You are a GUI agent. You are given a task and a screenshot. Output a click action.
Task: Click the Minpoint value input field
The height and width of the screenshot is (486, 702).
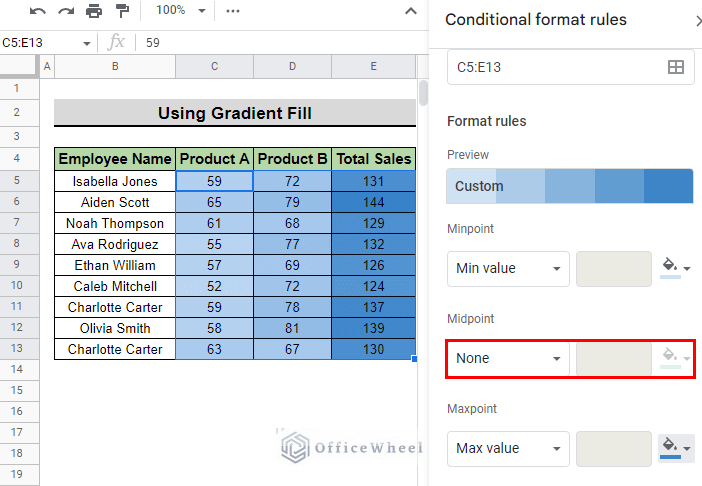tap(613, 269)
